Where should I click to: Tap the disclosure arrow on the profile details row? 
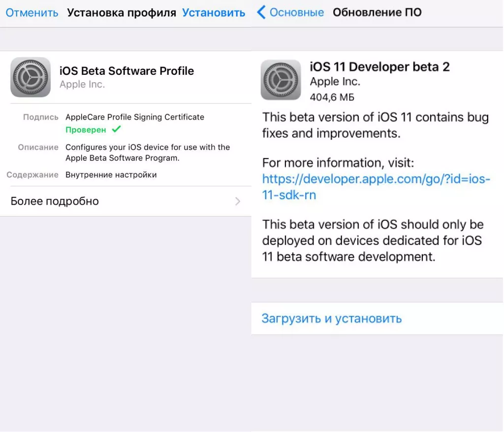[238, 201]
